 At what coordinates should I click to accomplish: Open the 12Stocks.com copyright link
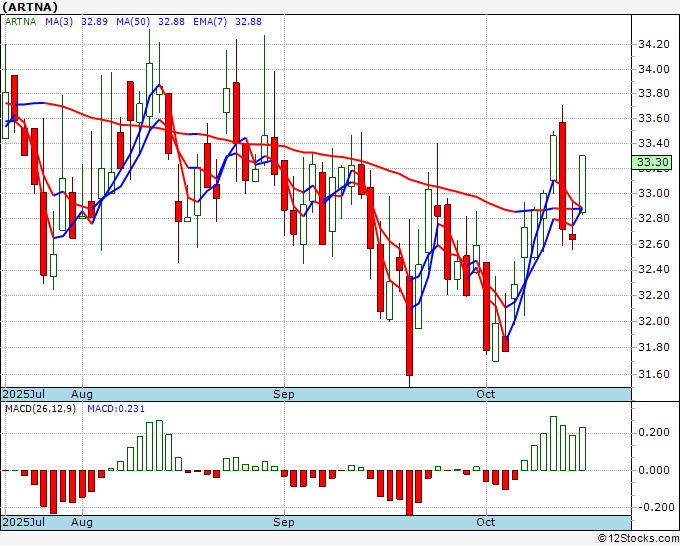638,539
